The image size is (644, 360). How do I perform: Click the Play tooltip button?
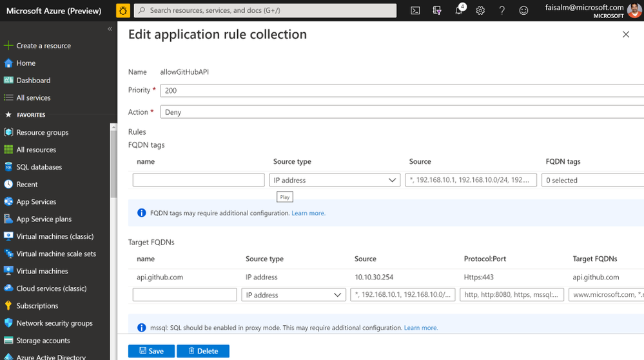[x=285, y=197]
